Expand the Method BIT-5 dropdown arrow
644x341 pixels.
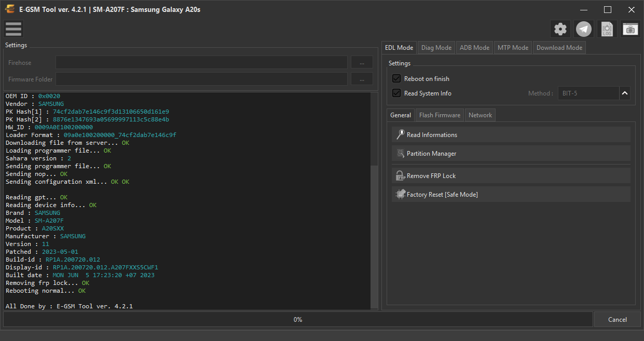625,93
